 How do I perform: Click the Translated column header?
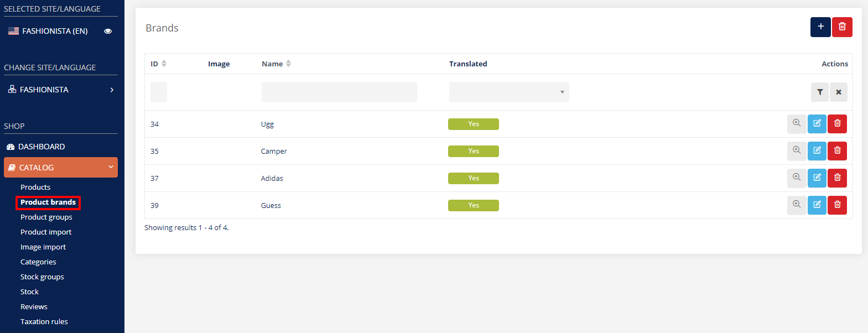[x=468, y=64]
